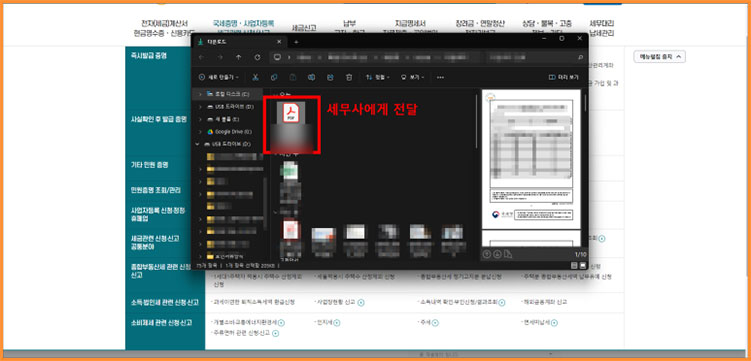This screenshot has width=751, height=361.
Task: Expand the 새 볼륨 (E:) node
Action: coord(200,119)
